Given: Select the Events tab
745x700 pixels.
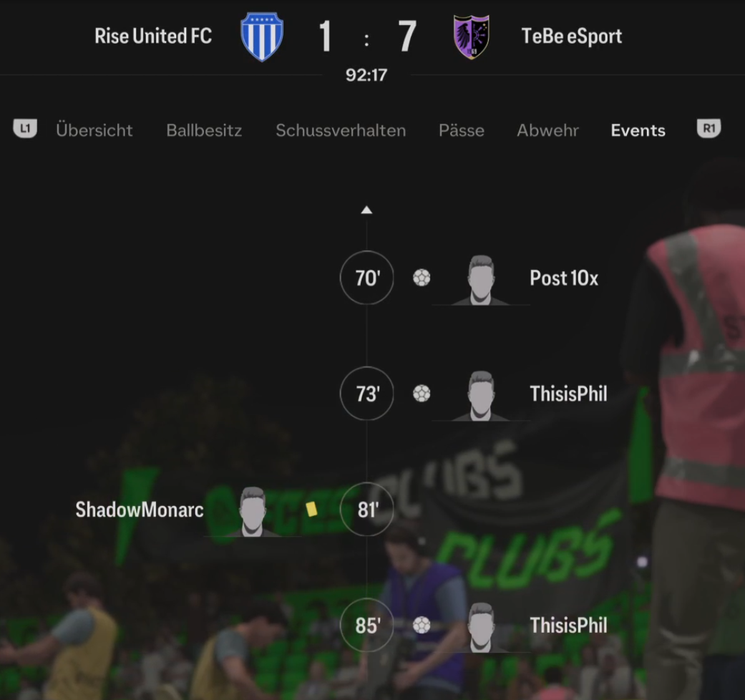Looking at the screenshot, I should pyautogui.click(x=638, y=130).
